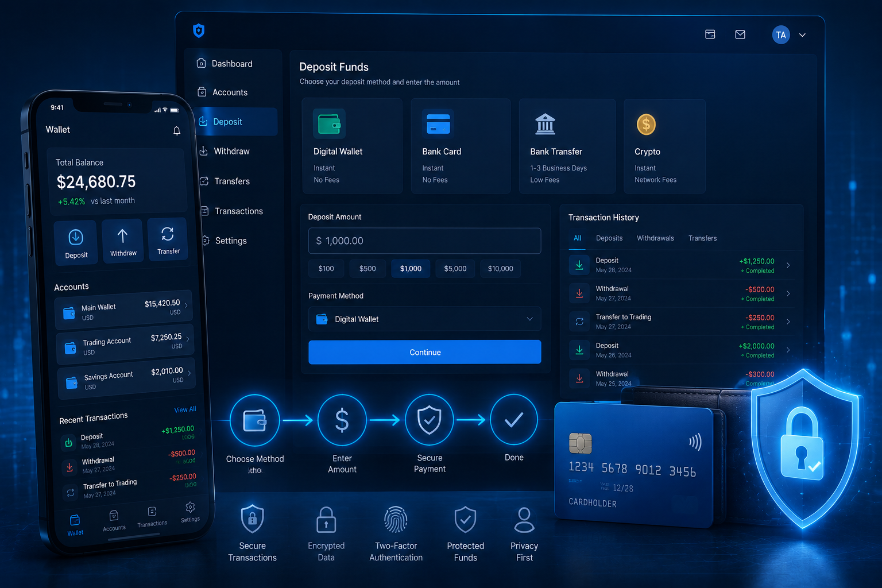Click the phone's +$1,250.00 deposit transaction

127,439
